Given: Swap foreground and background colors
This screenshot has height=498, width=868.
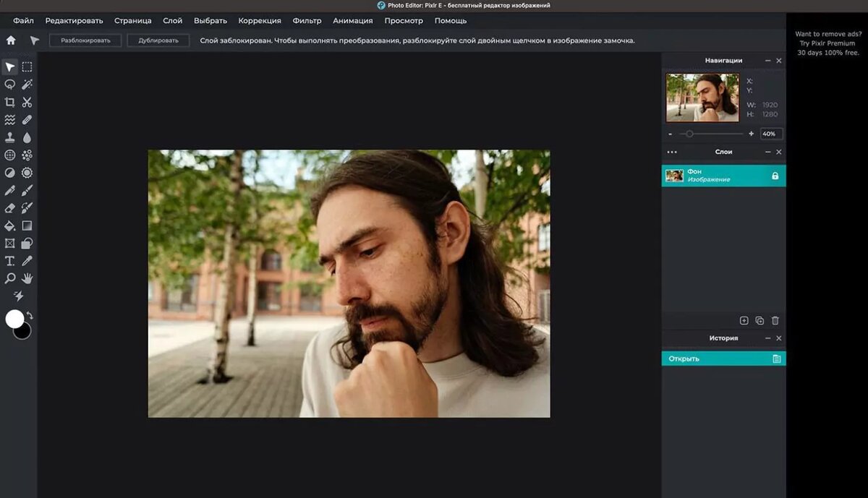Looking at the screenshot, I should pos(30,316).
